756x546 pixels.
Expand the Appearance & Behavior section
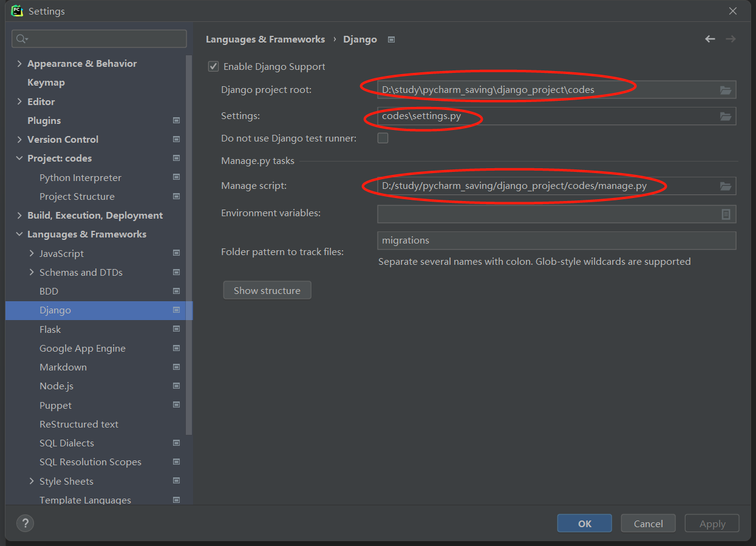(x=19, y=63)
